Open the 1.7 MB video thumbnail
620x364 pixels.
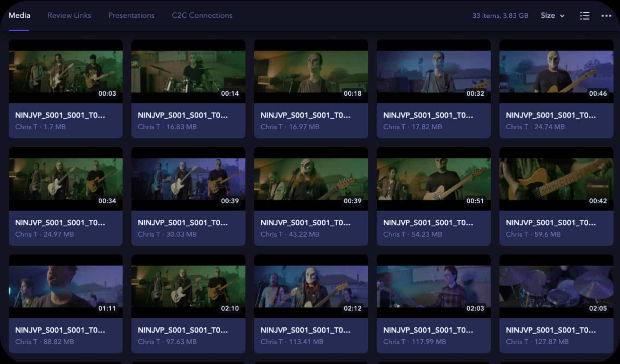coord(66,71)
